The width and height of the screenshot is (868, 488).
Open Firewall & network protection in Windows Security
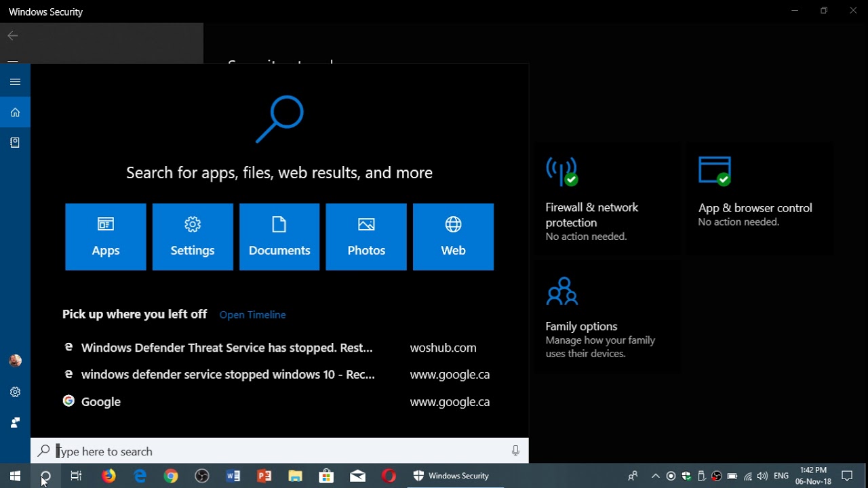pyautogui.click(x=608, y=200)
